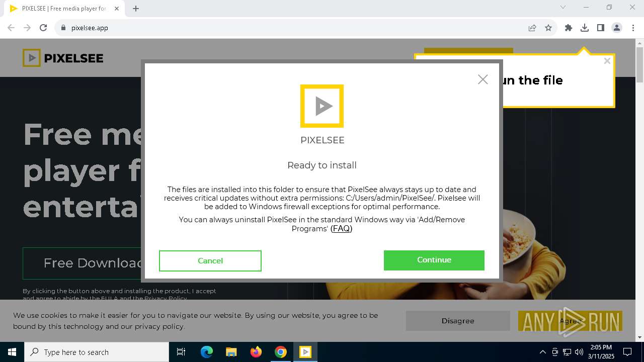Switch to PixelSee installer on taskbar

(x=305, y=352)
